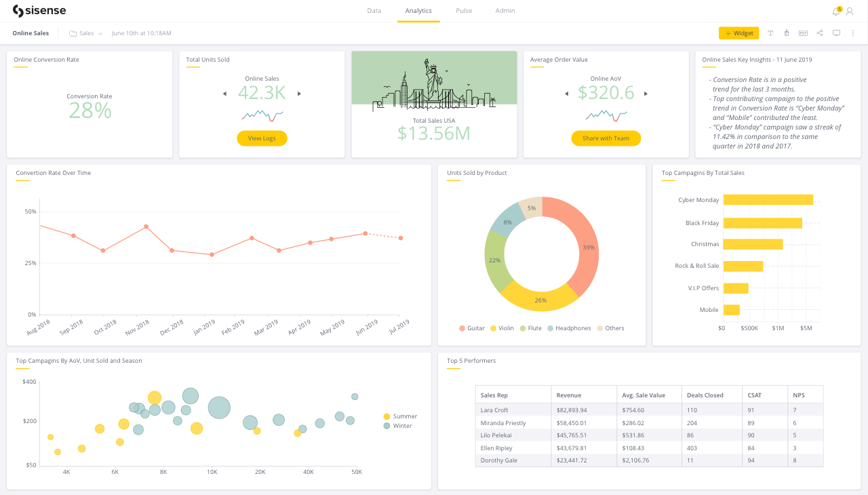Go to the Sisense logo home
The image size is (868, 495).
point(39,11)
